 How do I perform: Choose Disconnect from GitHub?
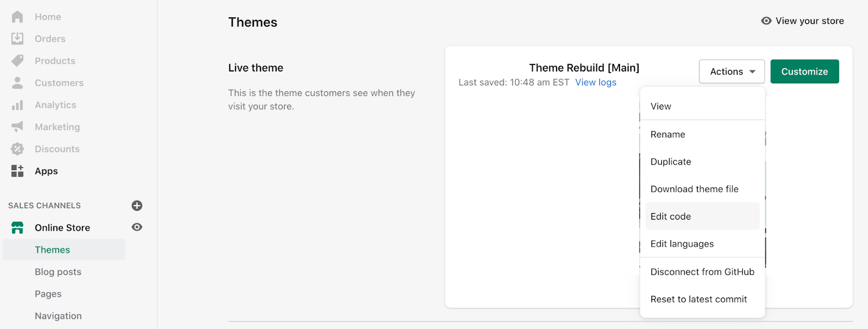tap(702, 272)
